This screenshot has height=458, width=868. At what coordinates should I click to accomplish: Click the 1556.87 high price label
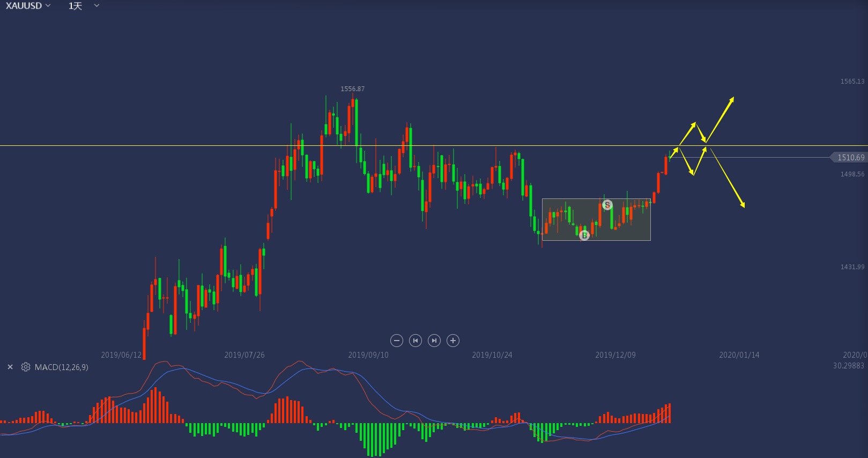pos(352,89)
